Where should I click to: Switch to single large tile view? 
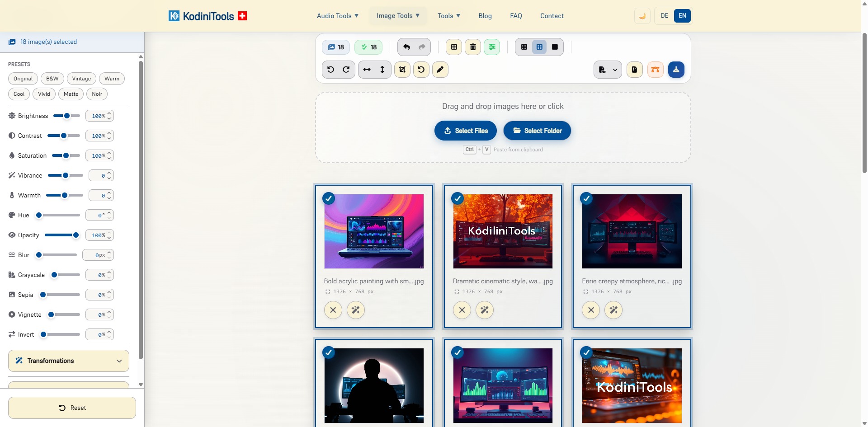(x=555, y=47)
